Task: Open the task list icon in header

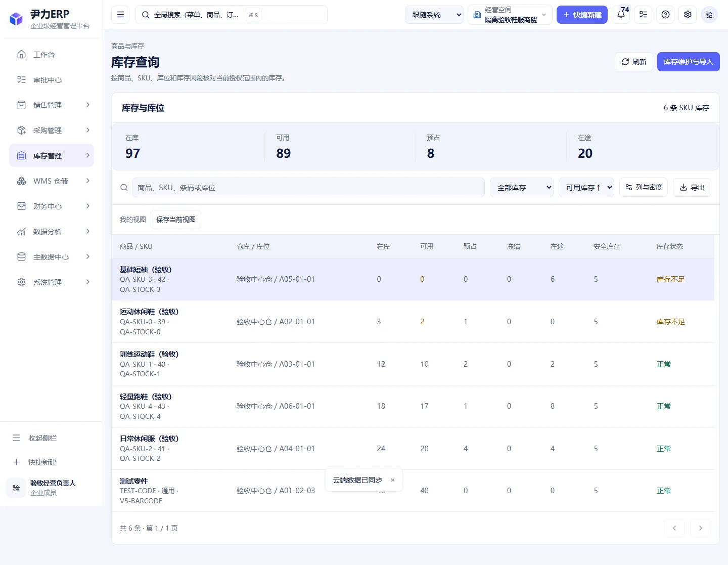Action: (x=643, y=15)
